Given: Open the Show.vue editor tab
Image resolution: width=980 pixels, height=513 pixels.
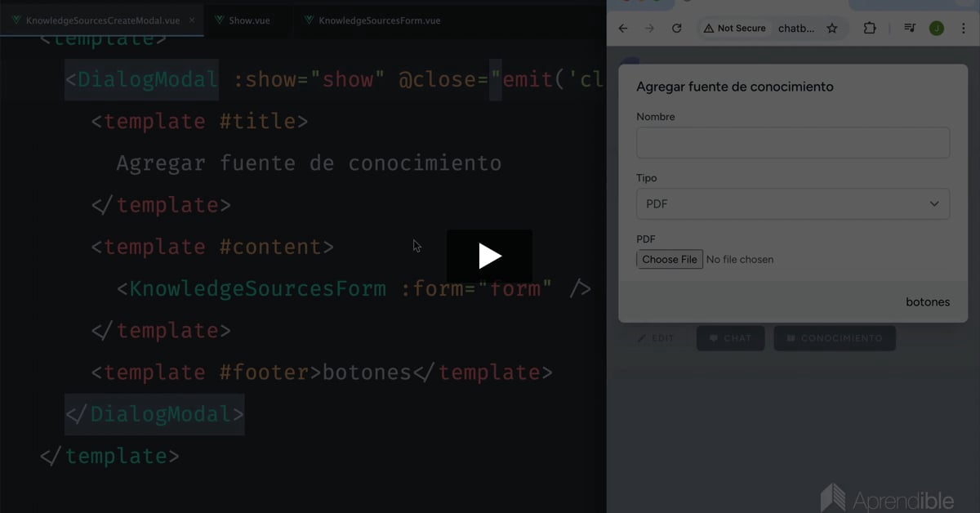Looking at the screenshot, I should click(x=248, y=20).
